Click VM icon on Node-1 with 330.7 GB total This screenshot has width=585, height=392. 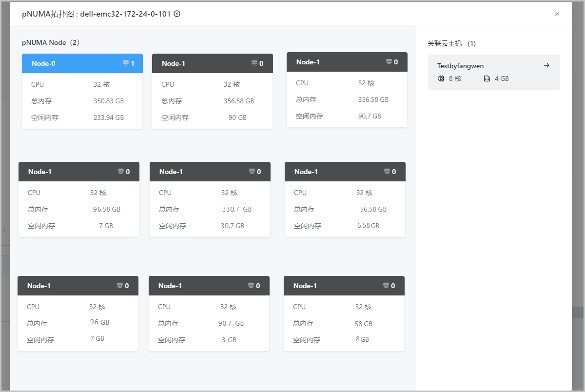252,172
